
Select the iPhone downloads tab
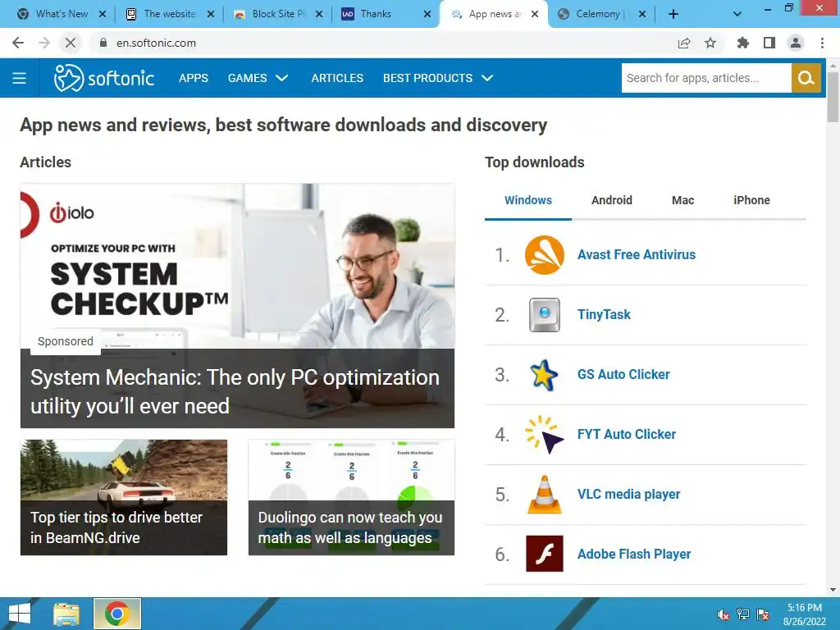751,200
